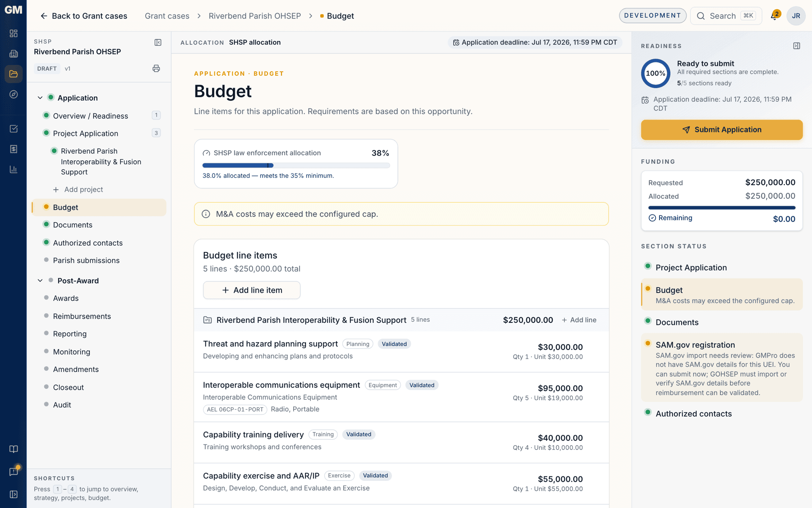Collapse the Post-Award tree section

pos(40,281)
